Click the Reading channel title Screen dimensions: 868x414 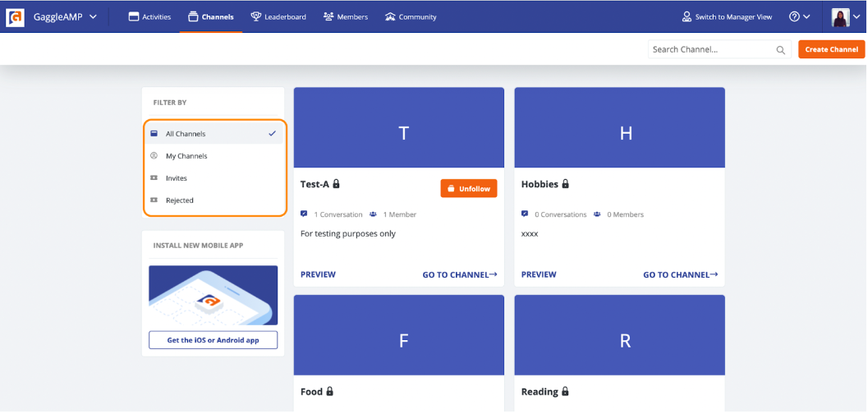click(x=540, y=391)
